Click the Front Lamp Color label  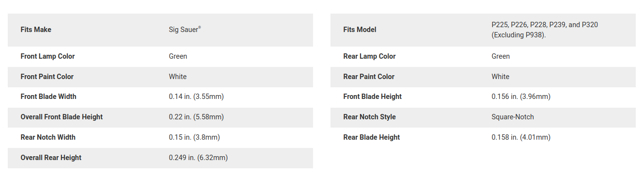click(47, 56)
